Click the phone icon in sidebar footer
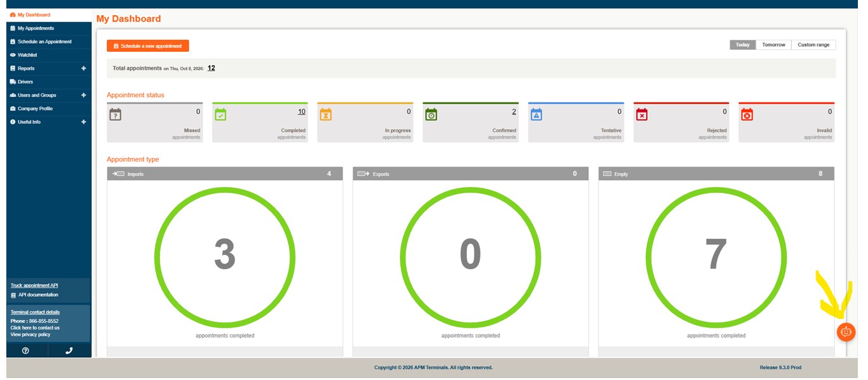 [70, 351]
